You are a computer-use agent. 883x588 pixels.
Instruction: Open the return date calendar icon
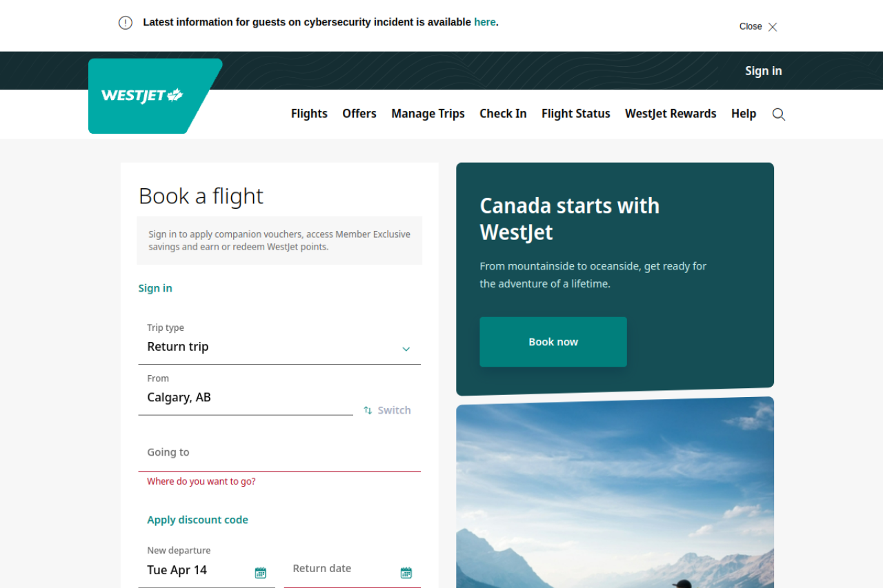tap(406, 572)
